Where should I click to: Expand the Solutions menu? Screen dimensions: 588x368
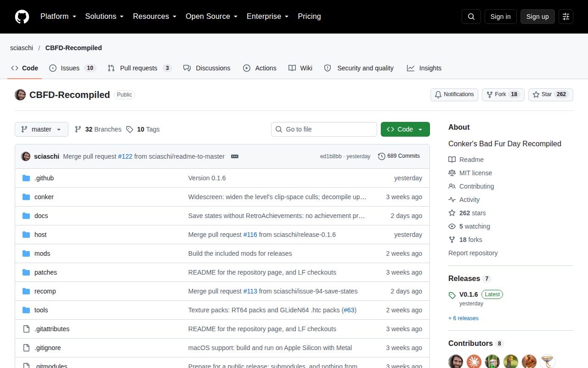click(x=104, y=17)
